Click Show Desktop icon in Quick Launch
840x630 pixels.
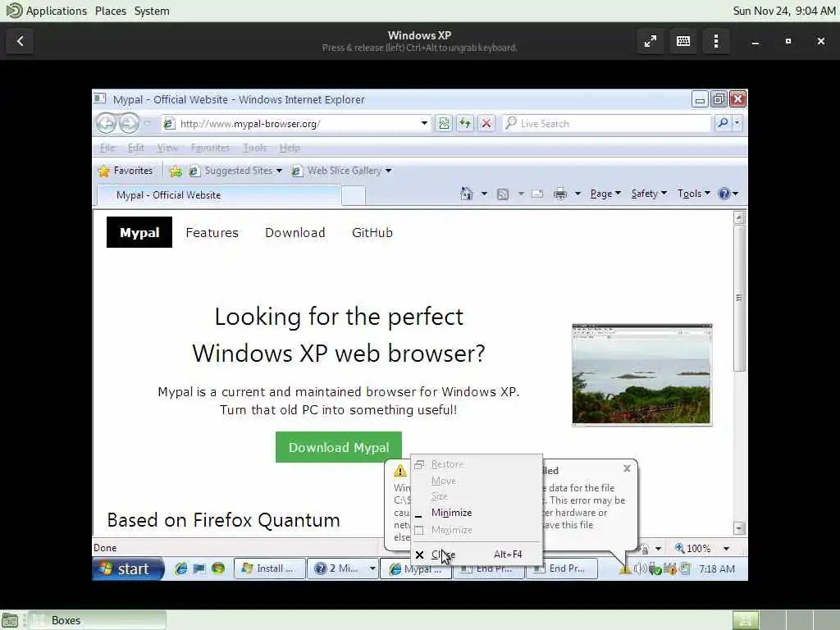tap(199, 568)
